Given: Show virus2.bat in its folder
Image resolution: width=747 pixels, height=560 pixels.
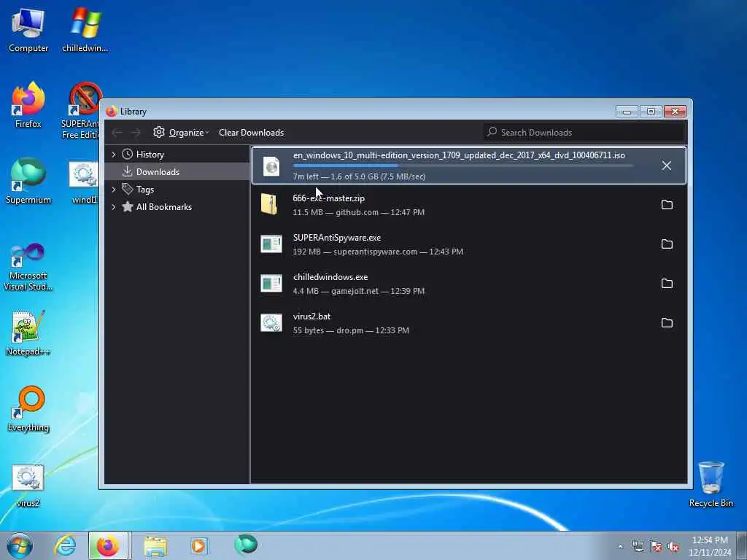Looking at the screenshot, I should click(667, 323).
